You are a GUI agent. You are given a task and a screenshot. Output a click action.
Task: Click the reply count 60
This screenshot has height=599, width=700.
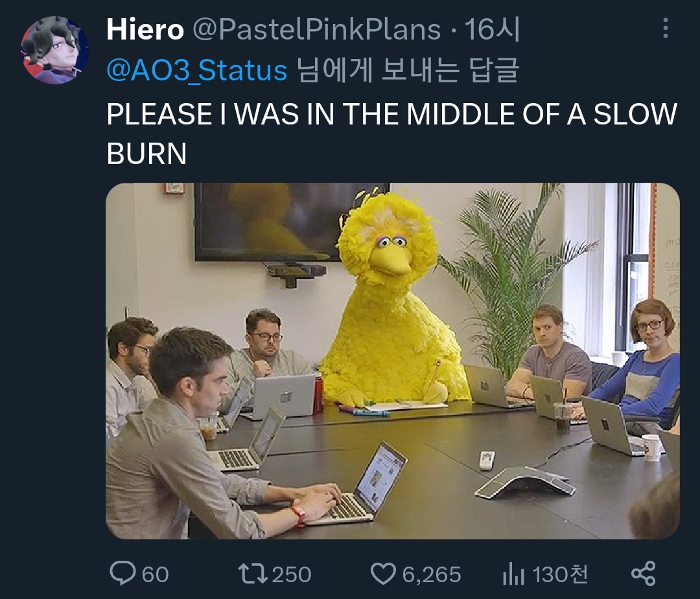click(156, 574)
